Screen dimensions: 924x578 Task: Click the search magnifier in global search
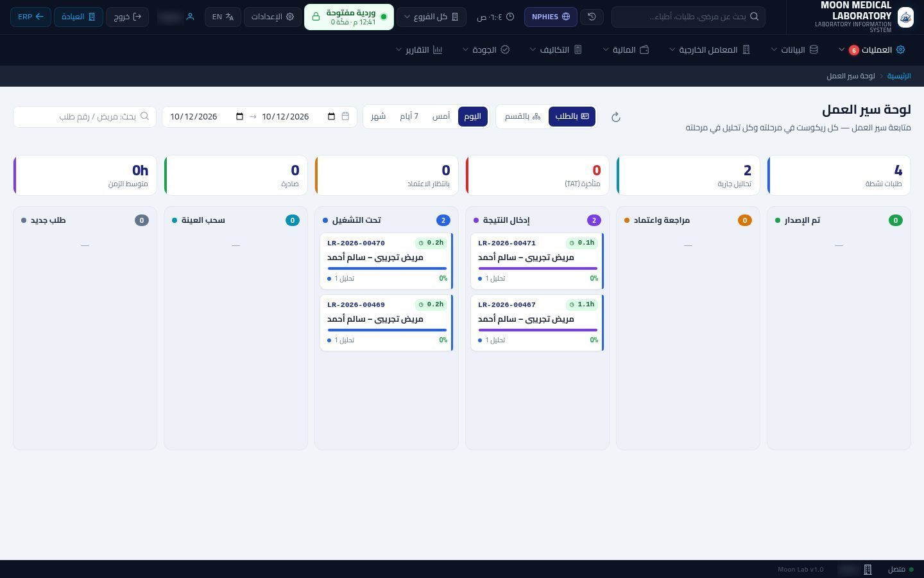coord(754,17)
